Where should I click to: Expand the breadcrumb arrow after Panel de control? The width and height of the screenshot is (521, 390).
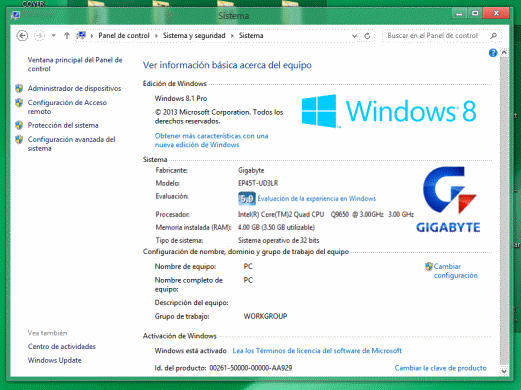(x=156, y=36)
